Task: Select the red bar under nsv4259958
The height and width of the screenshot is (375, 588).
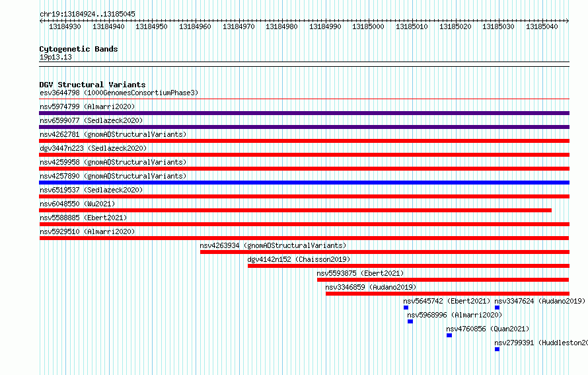Action: (x=304, y=169)
